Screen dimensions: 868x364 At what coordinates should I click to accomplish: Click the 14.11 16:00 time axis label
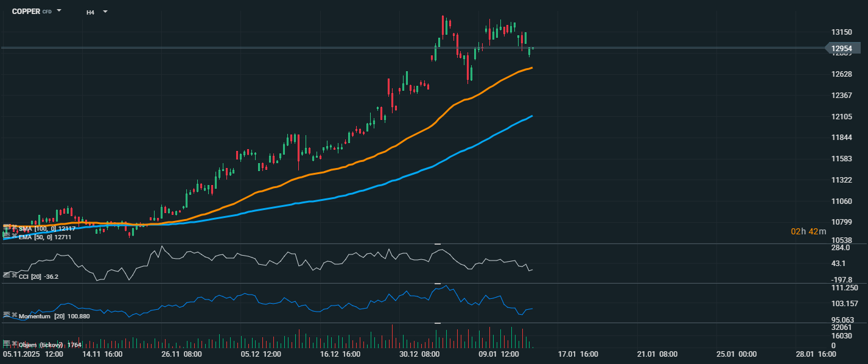102,354
